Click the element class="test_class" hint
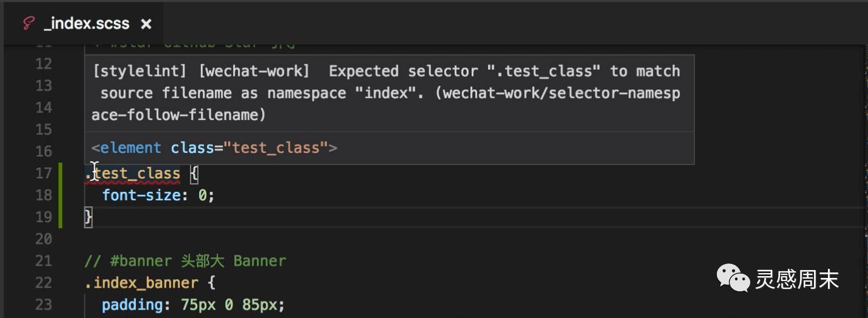The height and width of the screenshot is (318, 868). pyautogui.click(x=214, y=147)
